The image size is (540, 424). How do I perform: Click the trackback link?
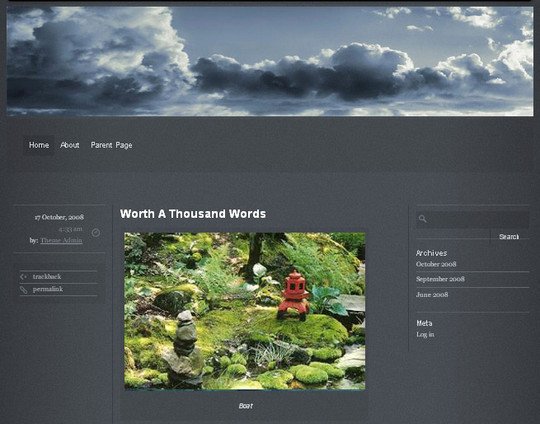pyautogui.click(x=47, y=277)
